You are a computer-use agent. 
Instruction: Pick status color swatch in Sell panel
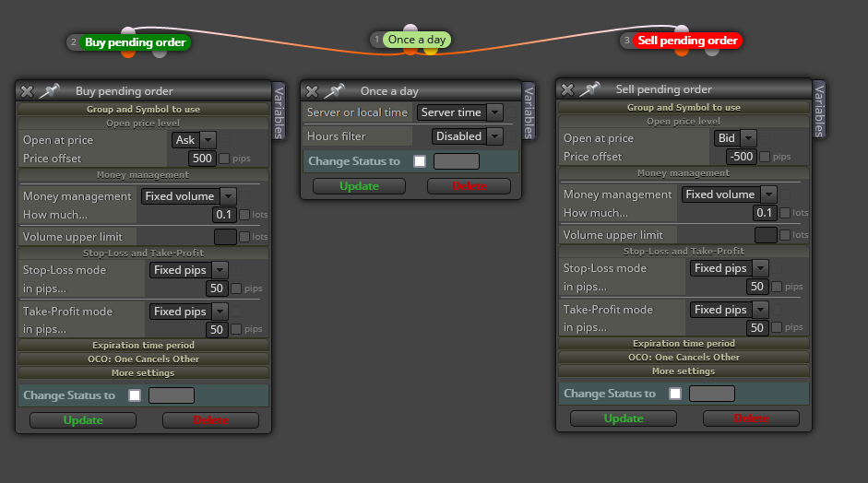coord(712,394)
